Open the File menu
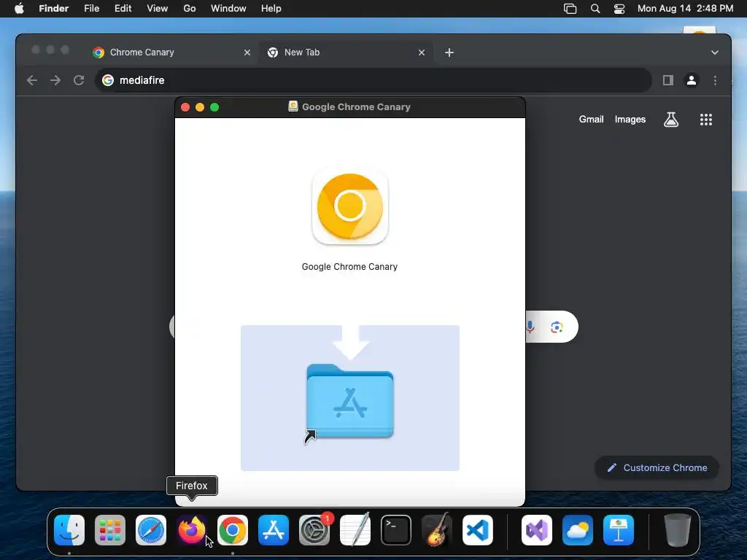 tap(91, 9)
